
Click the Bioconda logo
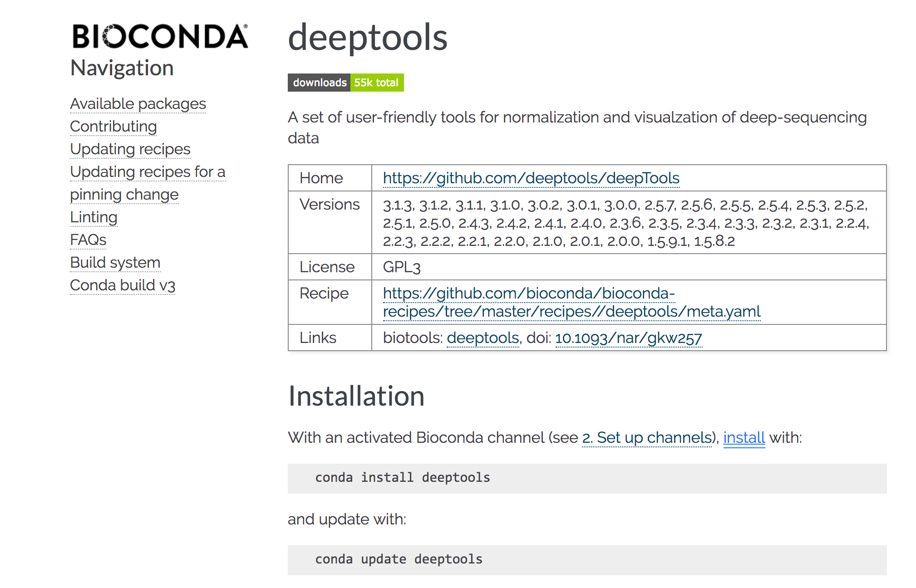tap(160, 36)
